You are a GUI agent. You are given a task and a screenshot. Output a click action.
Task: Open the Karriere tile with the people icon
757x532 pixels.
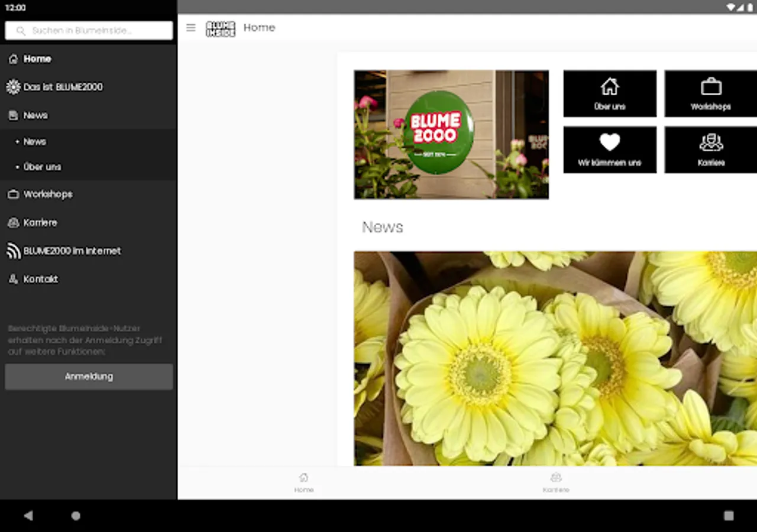(711, 150)
